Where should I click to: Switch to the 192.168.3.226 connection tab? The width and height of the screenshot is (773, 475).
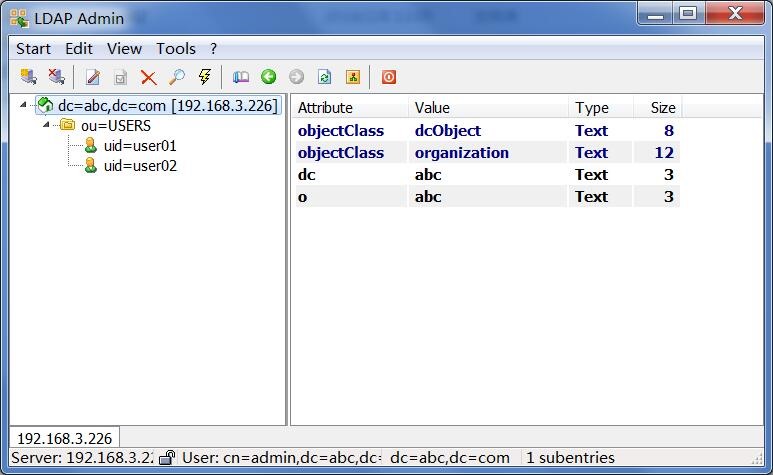[65, 438]
